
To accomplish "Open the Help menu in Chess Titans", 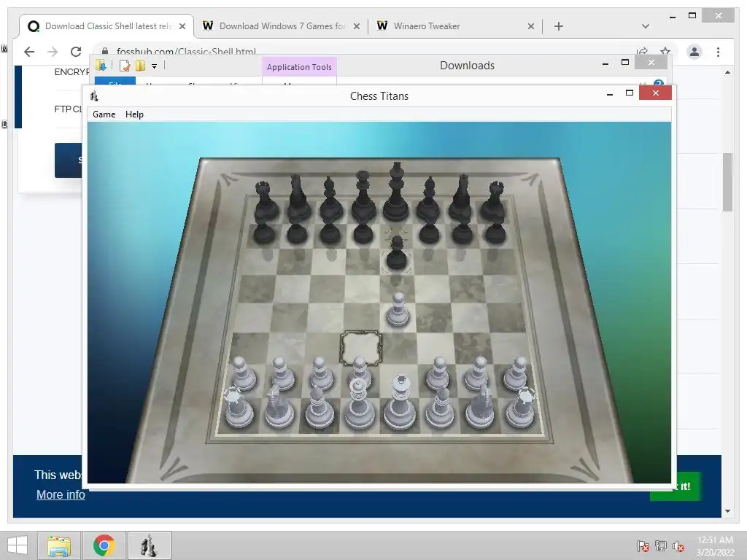I will pos(134,114).
